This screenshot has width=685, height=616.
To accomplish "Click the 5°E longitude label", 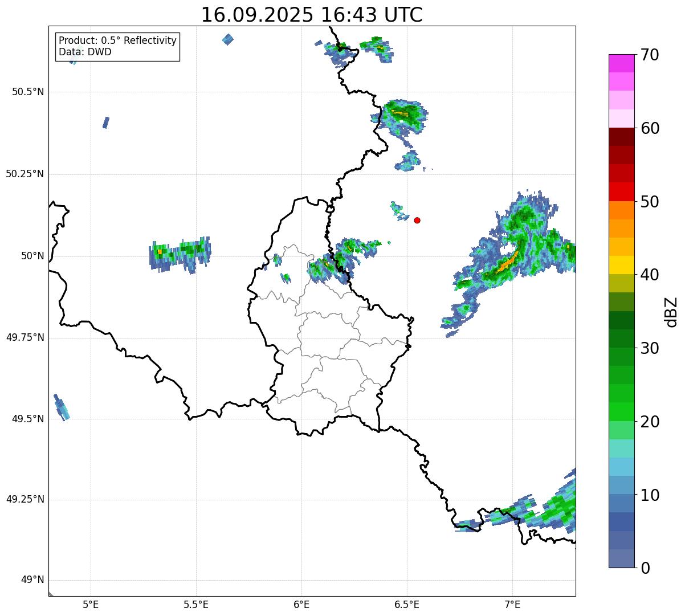I will point(91,604).
